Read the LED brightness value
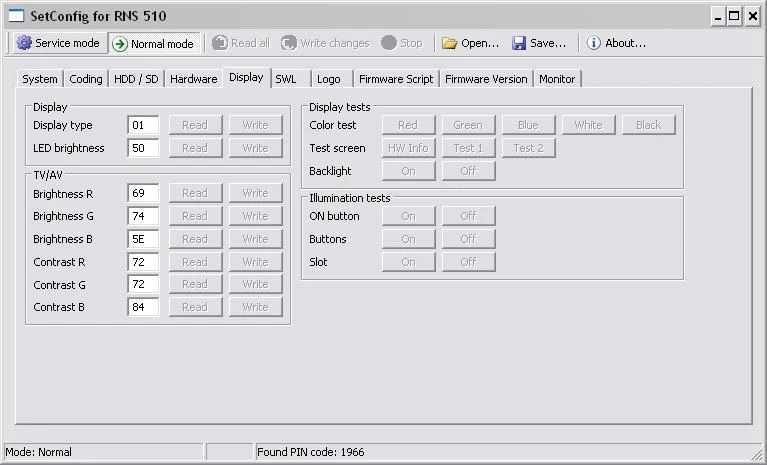Image resolution: width=767 pixels, height=465 pixels. pos(195,148)
